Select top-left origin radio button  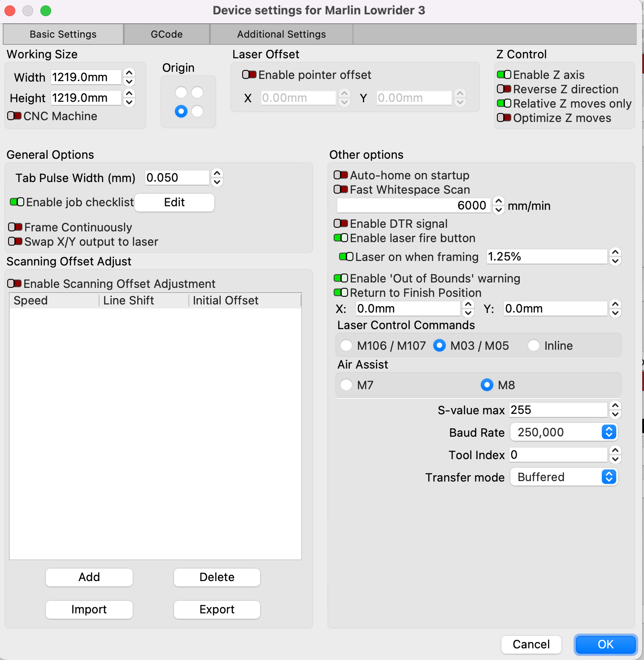click(x=181, y=92)
